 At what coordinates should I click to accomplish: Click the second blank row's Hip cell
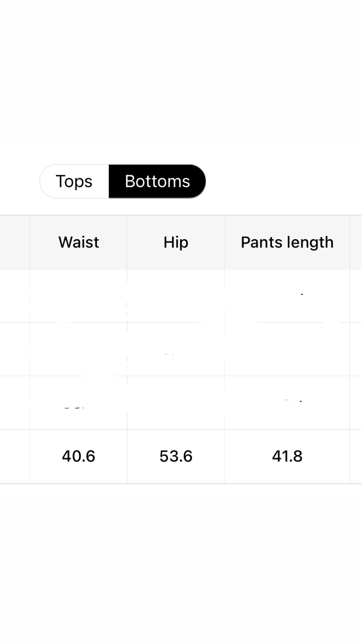point(176,349)
